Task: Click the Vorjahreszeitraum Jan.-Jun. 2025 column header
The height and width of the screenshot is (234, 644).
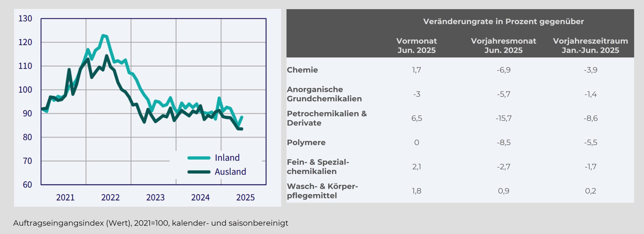Action: tap(590, 46)
